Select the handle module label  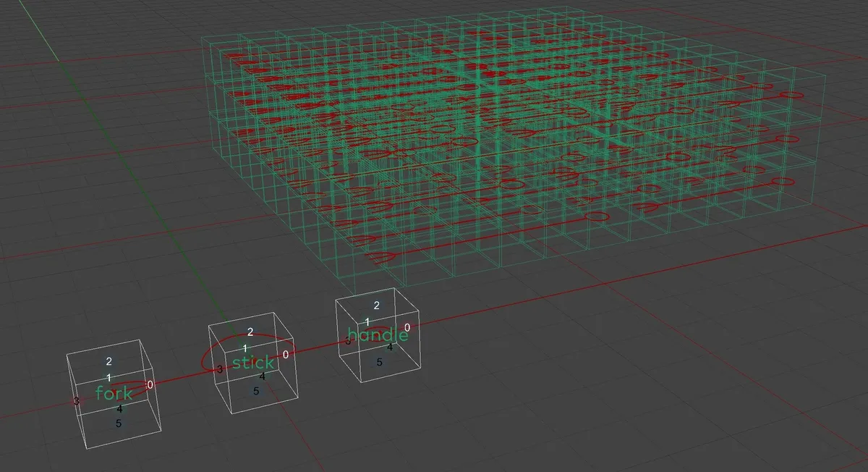(377, 335)
